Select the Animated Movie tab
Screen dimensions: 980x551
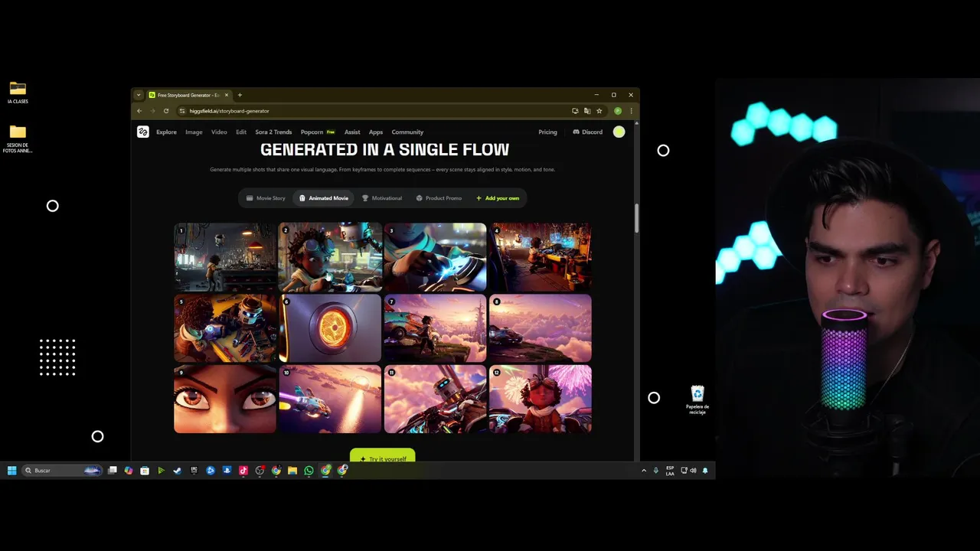tap(323, 198)
